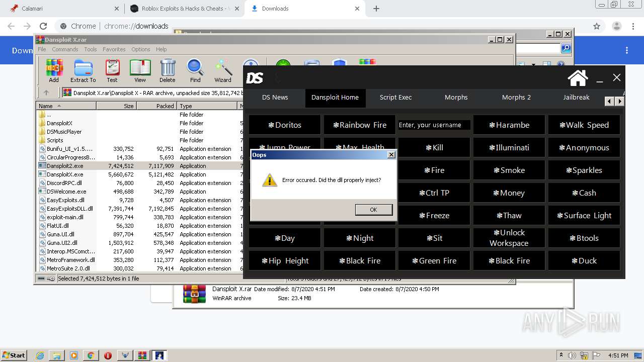Click the DS logo in Dansploit
Screen dimensions: 644x362
(255, 78)
